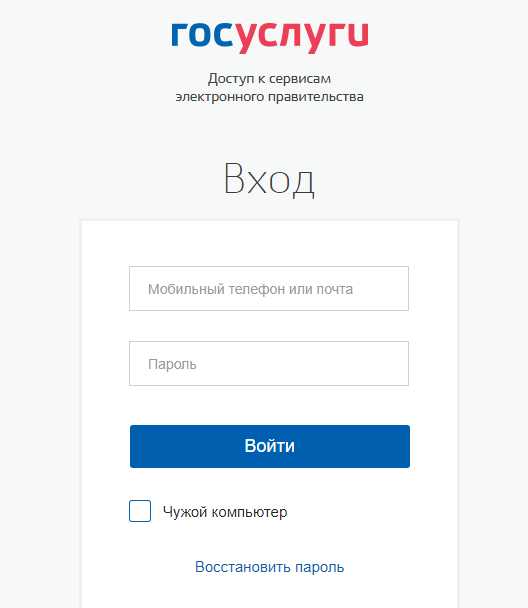Viewport: 528px width, 608px height.
Task: Click the blue 'Войти' button
Action: point(270,446)
